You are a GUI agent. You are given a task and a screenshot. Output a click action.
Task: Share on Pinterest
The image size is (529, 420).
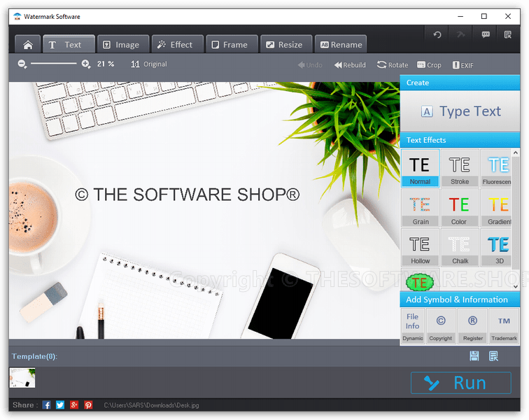coord(88,405)
